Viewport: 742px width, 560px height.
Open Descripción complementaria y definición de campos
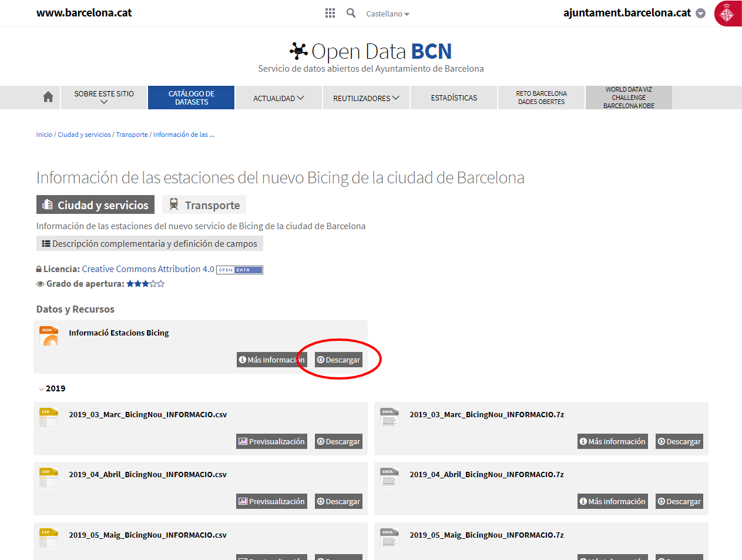[x=150, y=243]
